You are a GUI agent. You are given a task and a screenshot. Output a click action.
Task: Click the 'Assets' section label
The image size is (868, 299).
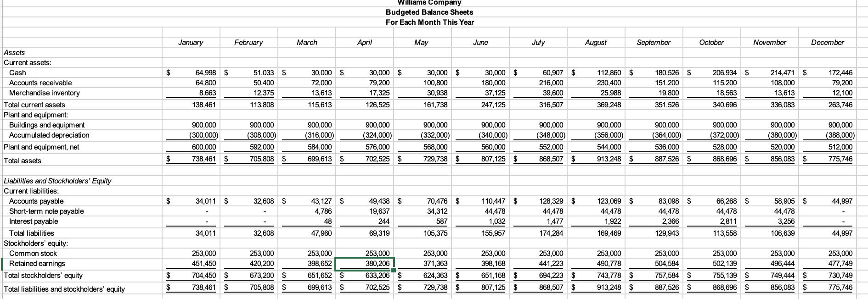click(x=14, y=52)
